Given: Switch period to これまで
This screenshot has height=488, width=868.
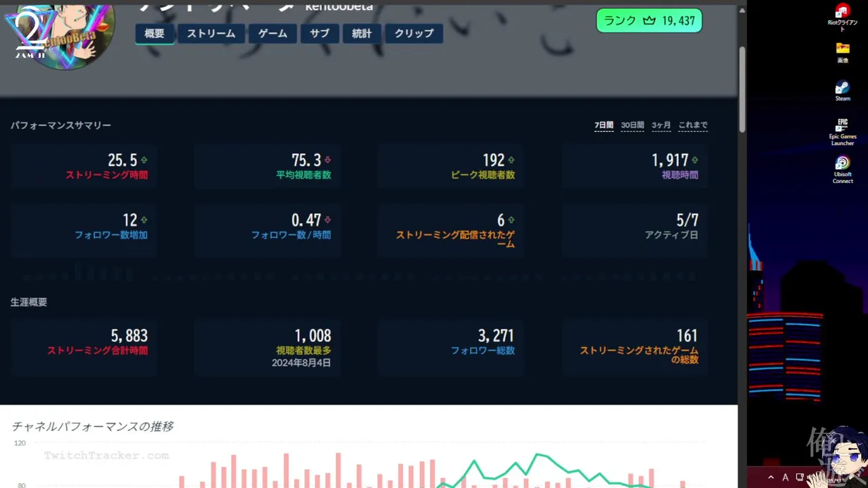Looking at the screenshot, I should click(x=692, y=125).
